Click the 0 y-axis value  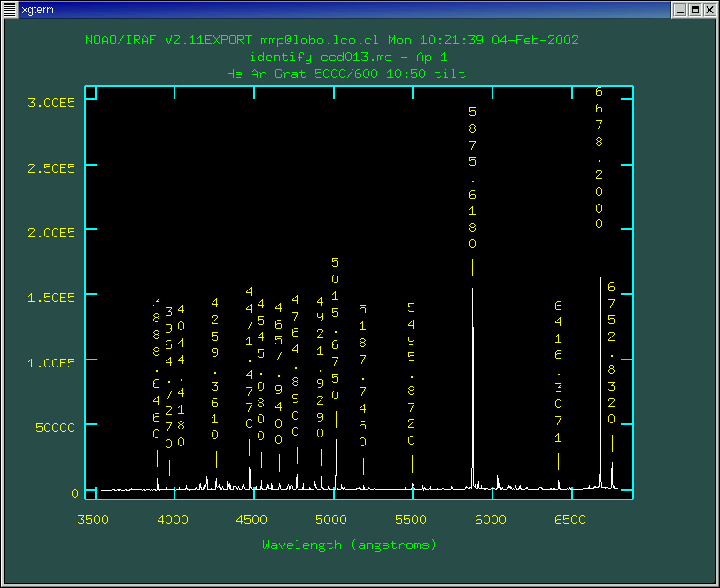(75, 493)
